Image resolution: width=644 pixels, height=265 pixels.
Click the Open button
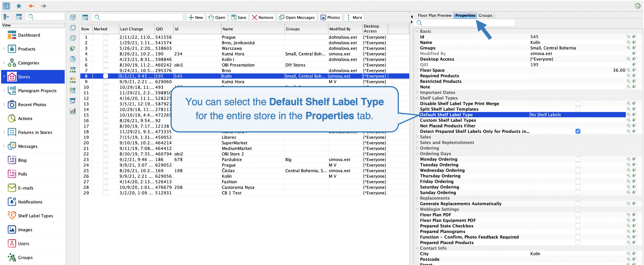tap(217, 18)
